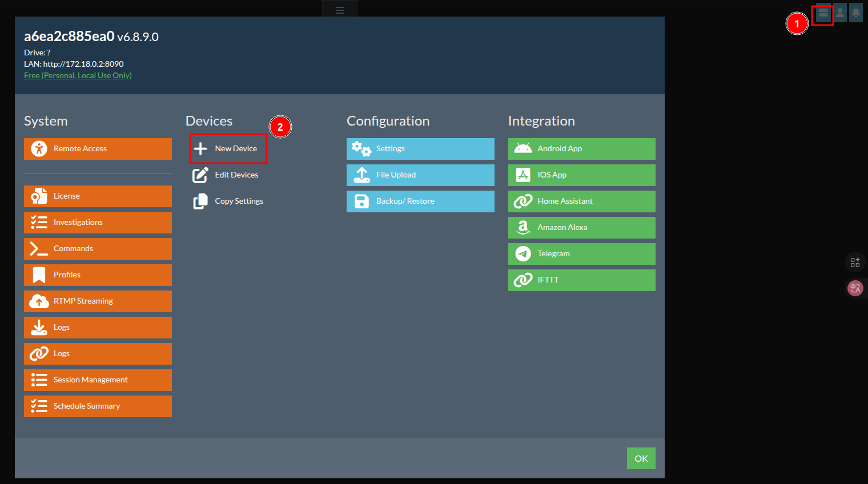Viewport: 868px width, 484px height.
Task: Click the hamburger menu at top center
Action: tap(340, 10)
